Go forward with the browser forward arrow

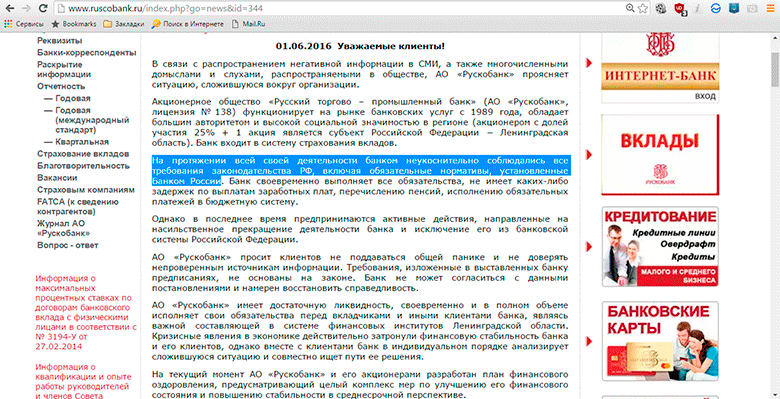[x=26, y=8]
